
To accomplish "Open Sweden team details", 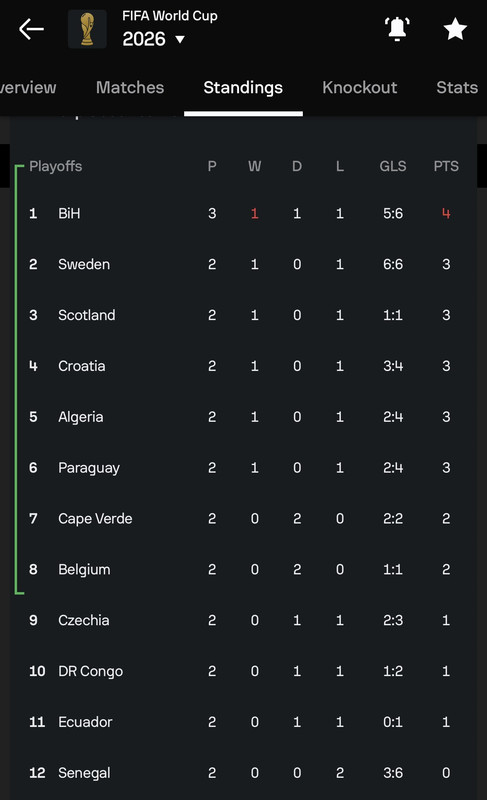I will (244, 264).
